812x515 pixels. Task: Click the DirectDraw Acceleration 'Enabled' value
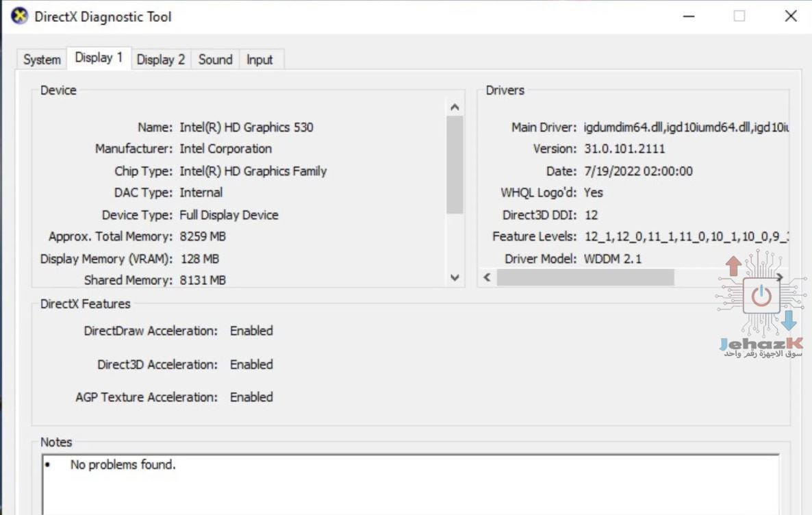point(251,331)
